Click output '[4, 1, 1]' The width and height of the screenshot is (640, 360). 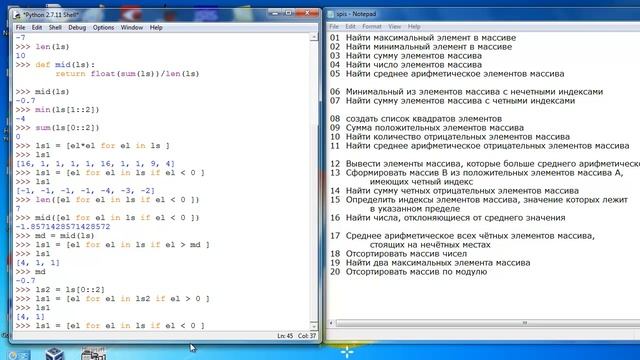click(38, 262)
